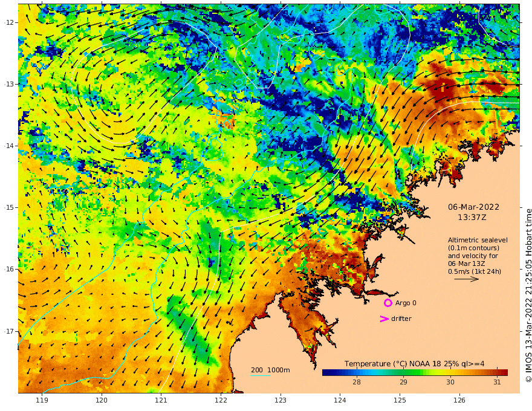Click latitude axis label -15

click(x=8, y=207)
